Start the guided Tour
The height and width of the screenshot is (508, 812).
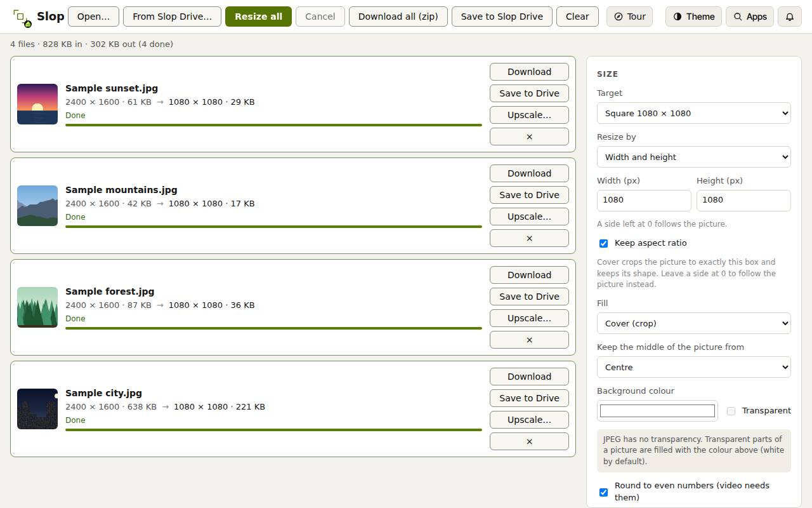pos(629,17)
